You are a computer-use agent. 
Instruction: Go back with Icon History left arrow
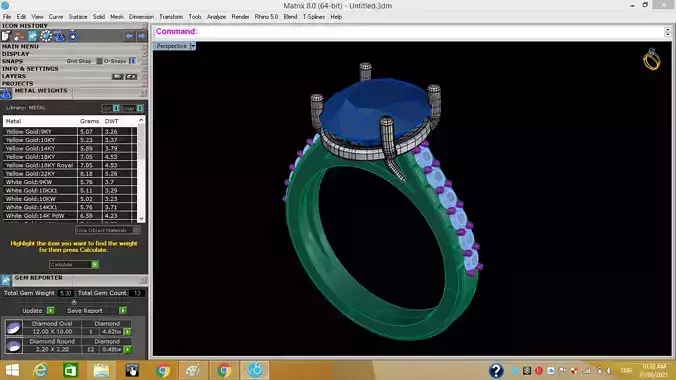pyautogui.click(x=129, y=36)
